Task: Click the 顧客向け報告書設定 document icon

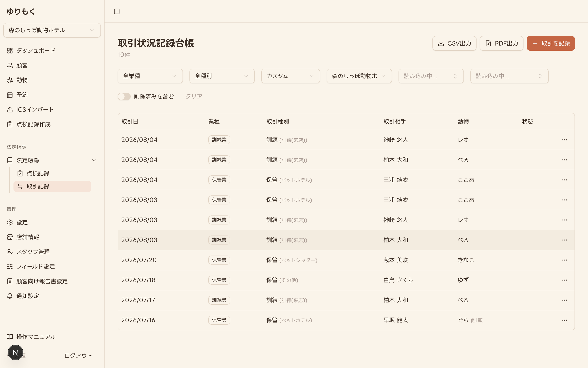Action: (10, 281)
